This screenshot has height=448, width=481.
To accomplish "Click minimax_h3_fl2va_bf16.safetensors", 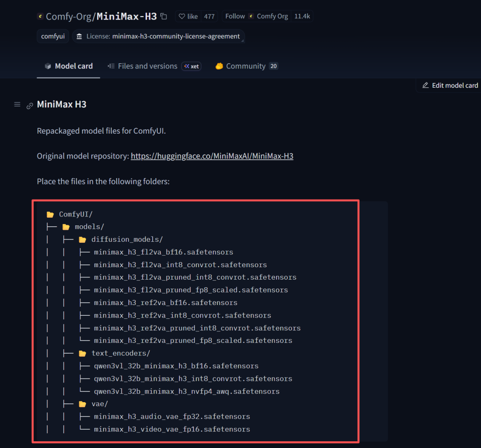I will click(163, 253).
